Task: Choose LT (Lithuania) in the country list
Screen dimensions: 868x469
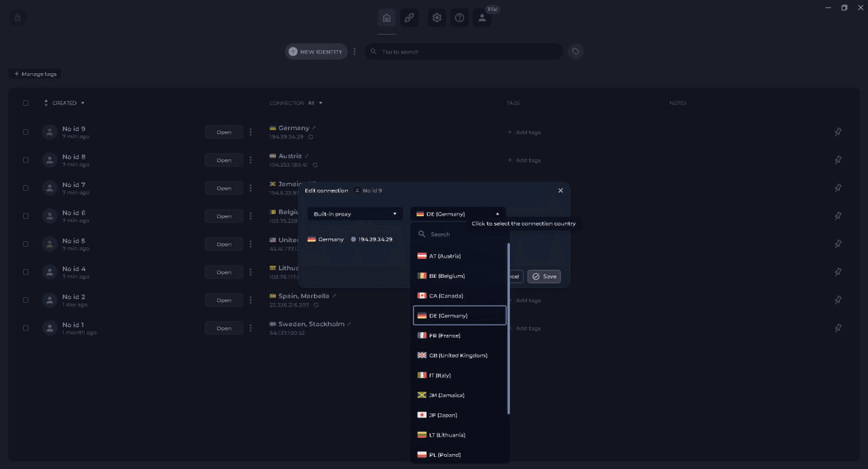Action: tap(460, 434)
